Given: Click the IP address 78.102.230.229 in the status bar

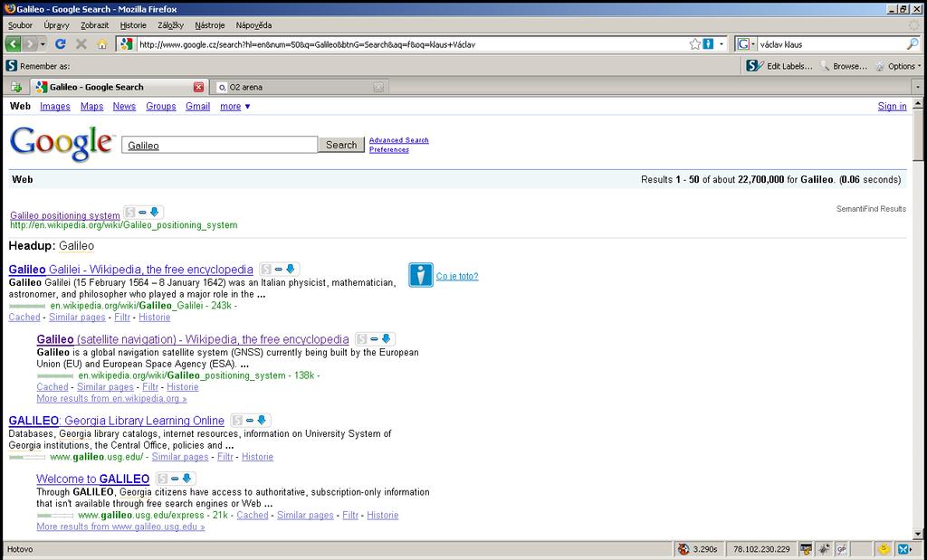Looking at the screenshot, I should (x=761, y=549).
